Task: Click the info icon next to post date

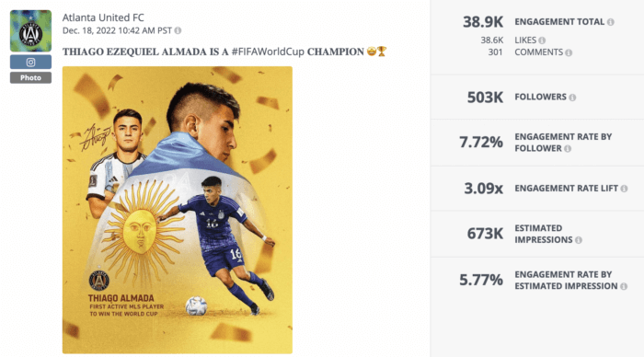Action: click(178, 30)
